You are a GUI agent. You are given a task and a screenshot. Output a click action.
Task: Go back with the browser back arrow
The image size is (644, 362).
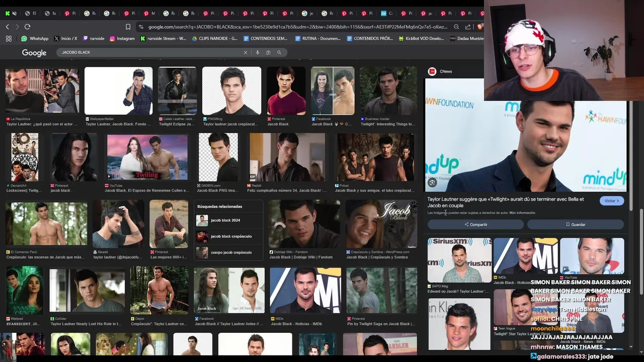click(7, 27)
